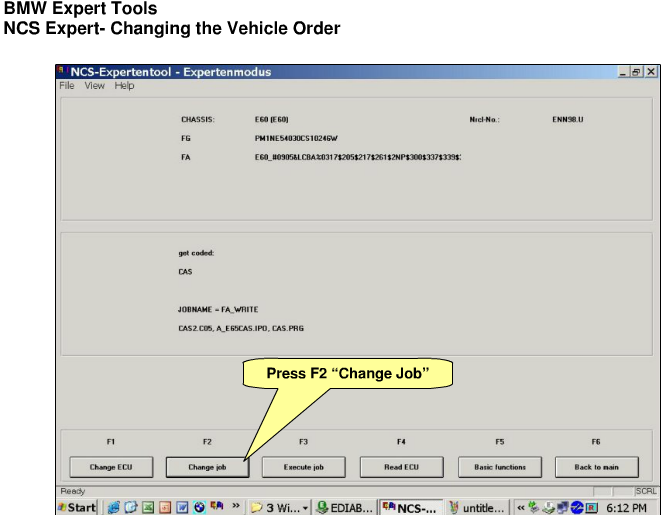661x515 pixels.
Task: Click the network computers tray icon
Action: pyautogui.click(x=562, y=508)
